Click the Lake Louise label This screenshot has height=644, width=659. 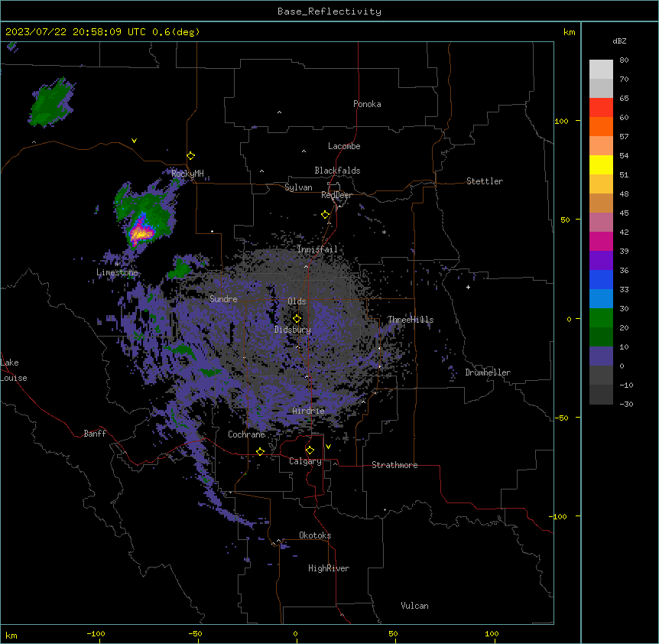14,370
